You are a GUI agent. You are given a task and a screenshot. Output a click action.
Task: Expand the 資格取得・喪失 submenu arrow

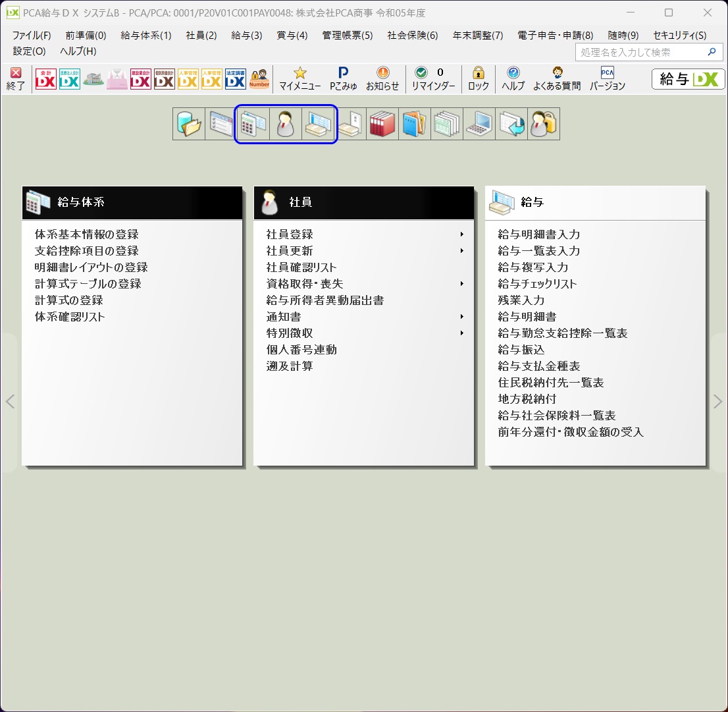tap(461, 284)
